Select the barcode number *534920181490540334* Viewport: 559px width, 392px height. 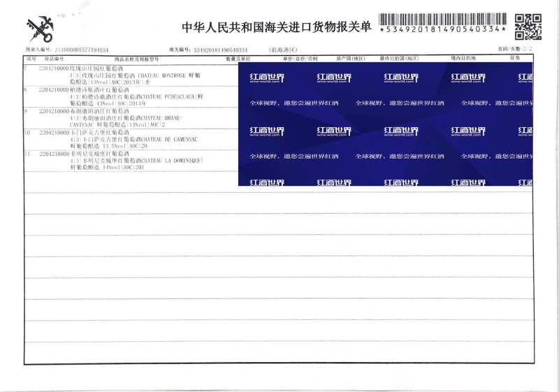(442, 29)
